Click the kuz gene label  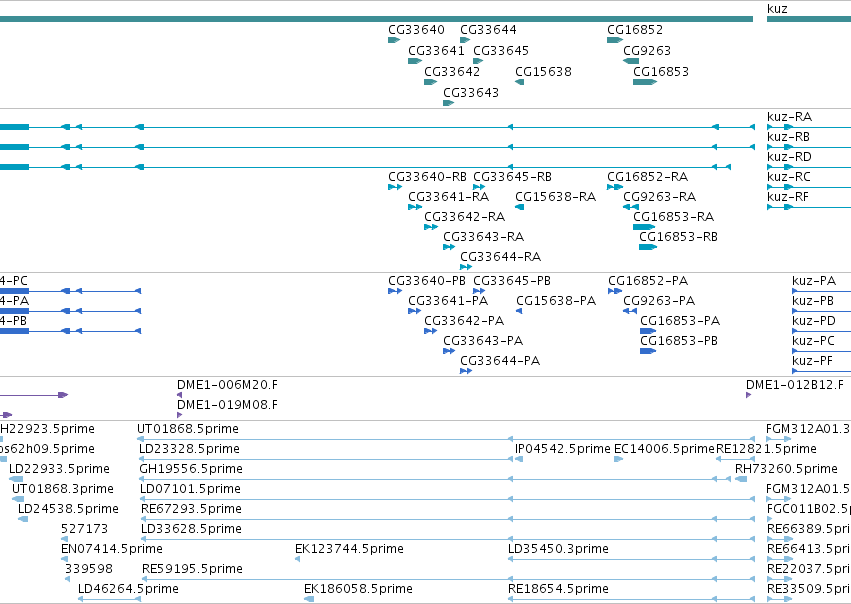pyautogui.click(x=777, y=9)
